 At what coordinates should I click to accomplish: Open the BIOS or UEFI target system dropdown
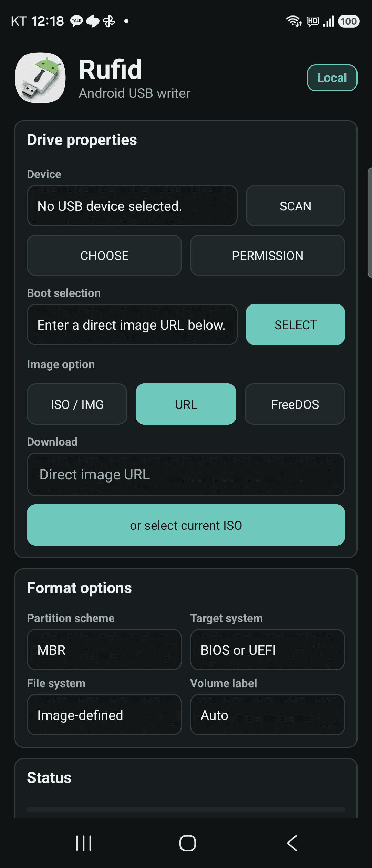pos(268,650)
